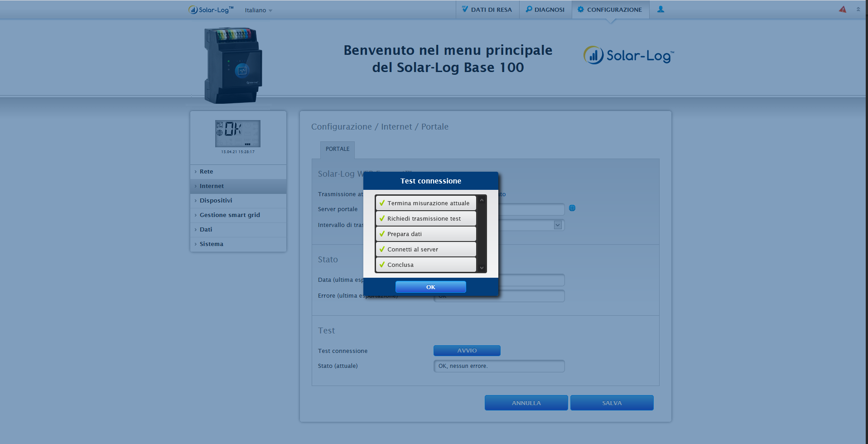868x444 pixels.
Task: Click the globe icon next to Server portale
Action: click(x=572, y=208)
